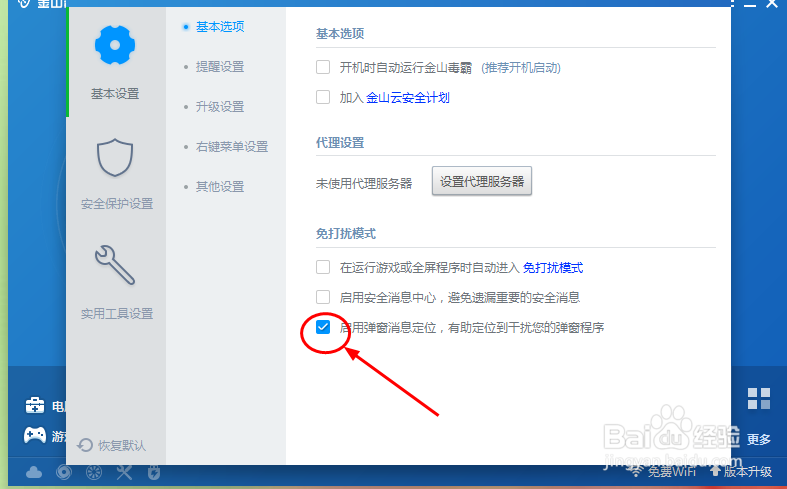
Task: Click the 免打扰模式 section heading
Action: [x=346, y=234]
